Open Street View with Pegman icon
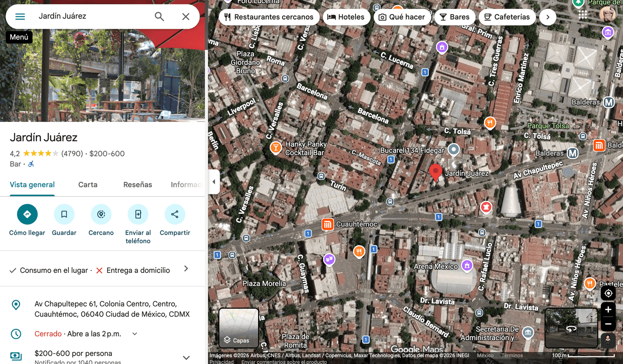Image resolution: width=623 pixels, height=364 pixels. [608, 340]
